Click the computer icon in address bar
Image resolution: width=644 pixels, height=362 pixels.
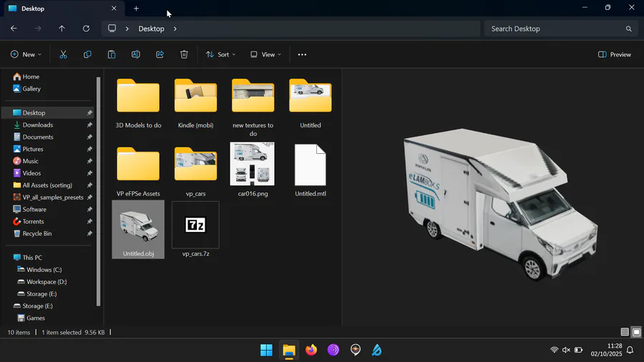click(112, 29)
